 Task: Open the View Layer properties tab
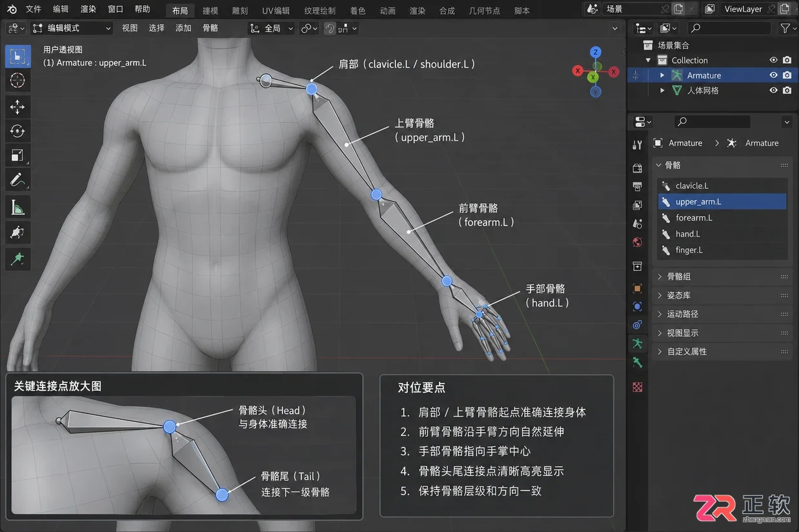pos(638,205)
